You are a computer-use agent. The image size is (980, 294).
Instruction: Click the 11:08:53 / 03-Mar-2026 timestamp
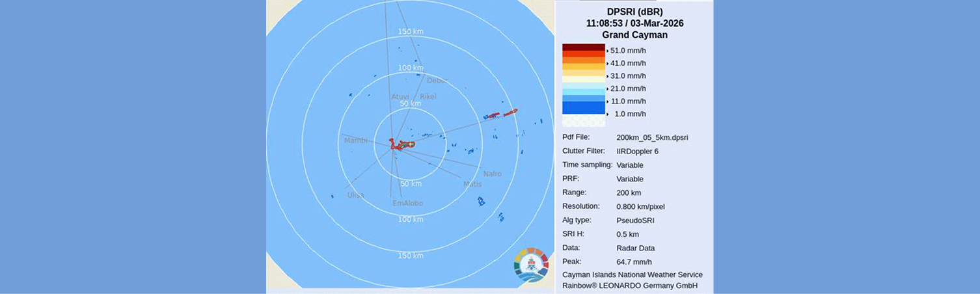pyautogui.click(x=634, y=23)
